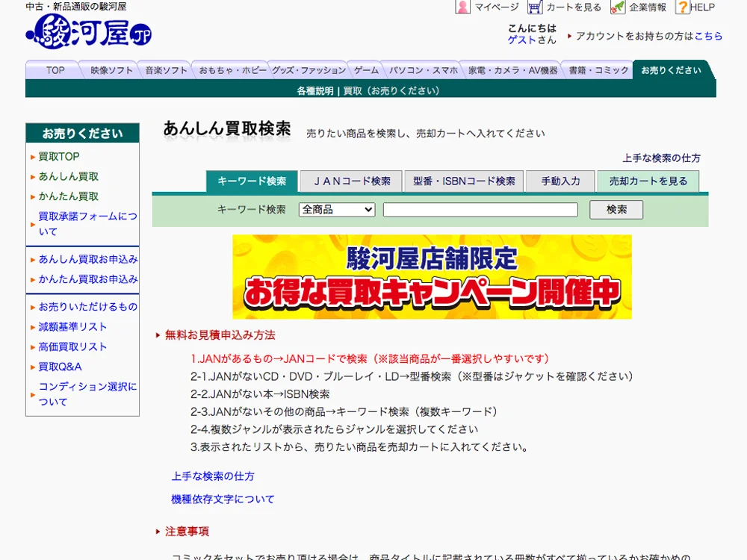The image size is (747, 560).
Task: Select the おもちゃ・ホビー navigation tab
Action: (x=232, y=70)
